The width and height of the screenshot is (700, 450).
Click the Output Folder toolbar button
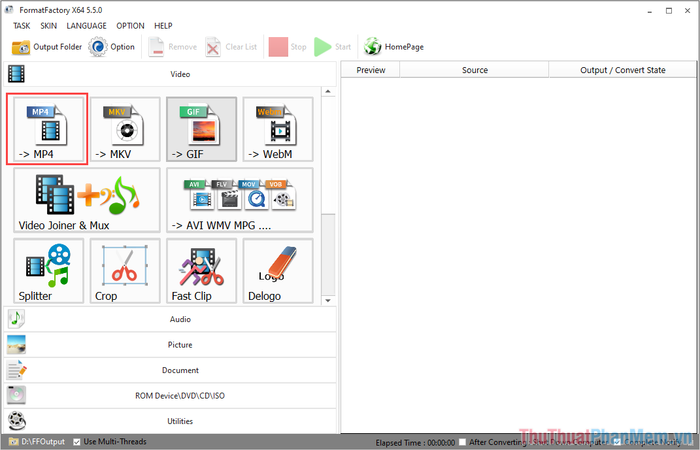[x=46, y=47]
